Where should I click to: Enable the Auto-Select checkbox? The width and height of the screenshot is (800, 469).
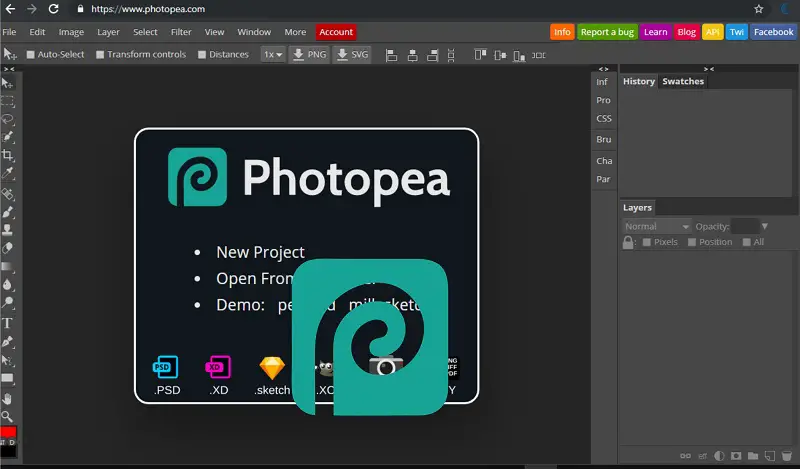(31, 55)
